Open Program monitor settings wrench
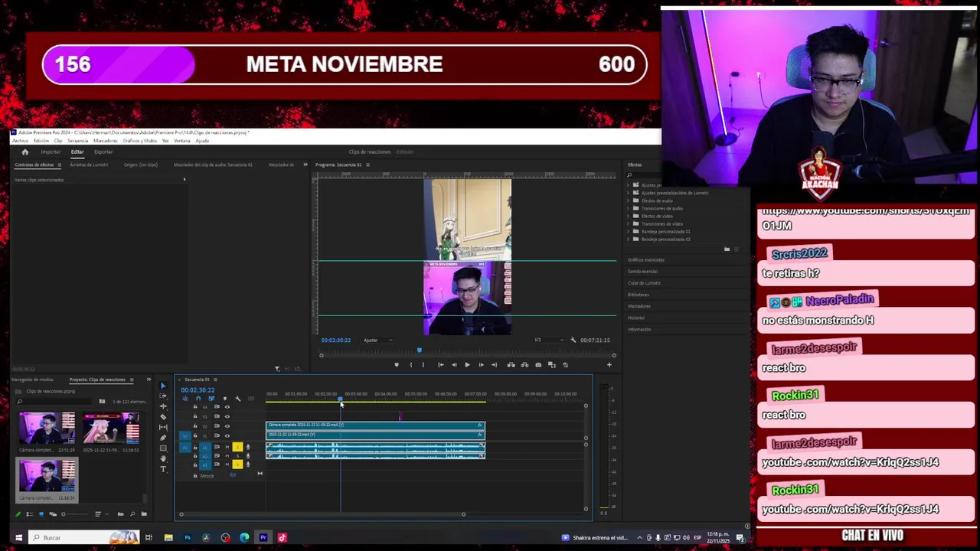Image resolution: width=980 pixels, height=551 pixels. pos(573,340)
